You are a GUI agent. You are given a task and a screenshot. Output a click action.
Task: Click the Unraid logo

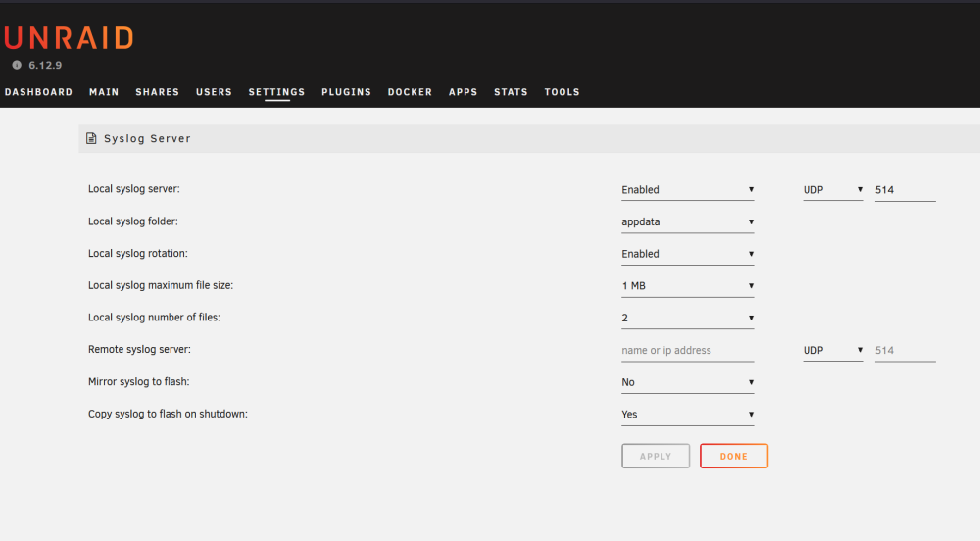click(x=69, y=38)
